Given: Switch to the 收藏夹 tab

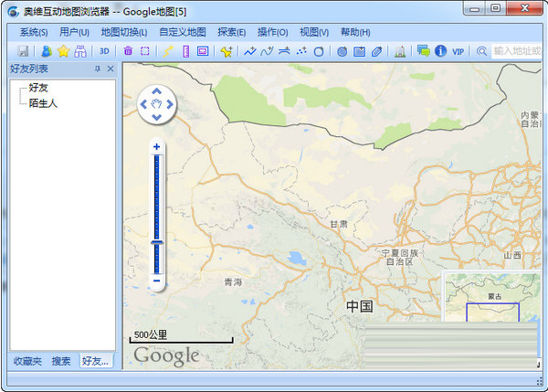Looking at the screenshot, I should [x=27, y=361].
